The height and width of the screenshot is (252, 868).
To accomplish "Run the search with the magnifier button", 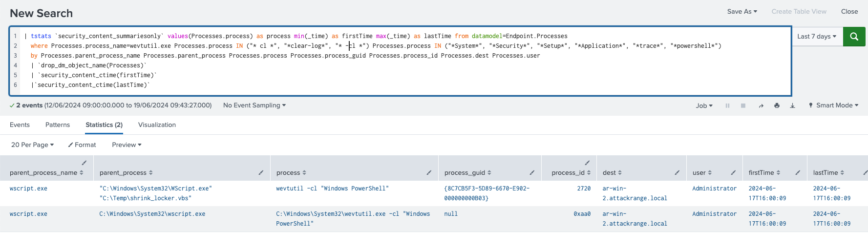I will pyautogui.click(x=854, y=37).
